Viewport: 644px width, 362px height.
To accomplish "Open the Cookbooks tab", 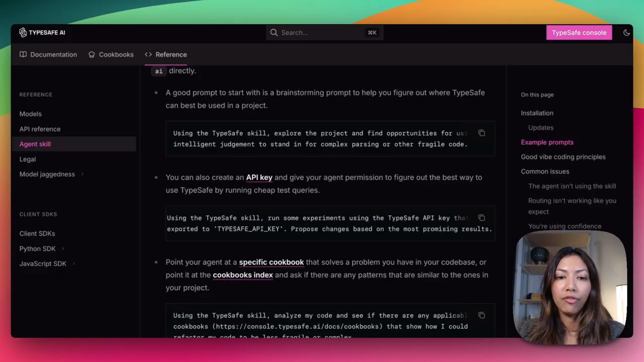I will coord(111,54).
